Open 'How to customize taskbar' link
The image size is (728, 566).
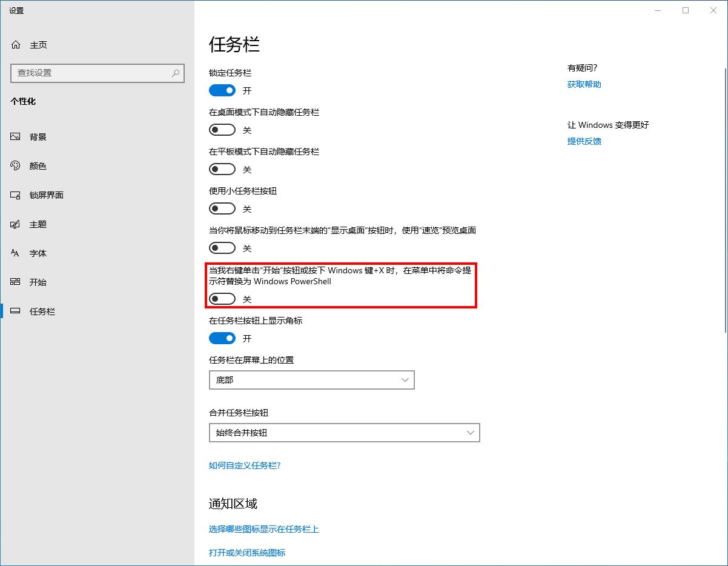[x=245, y=465]
